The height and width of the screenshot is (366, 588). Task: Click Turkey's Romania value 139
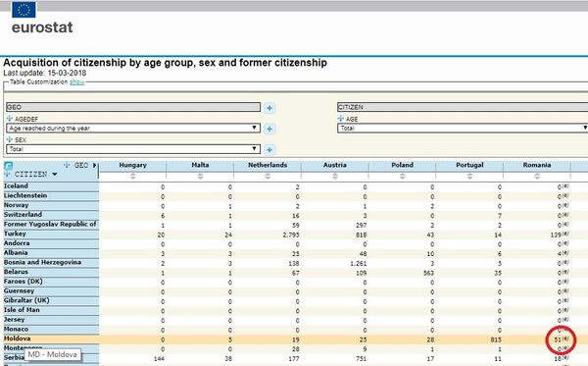556,235
